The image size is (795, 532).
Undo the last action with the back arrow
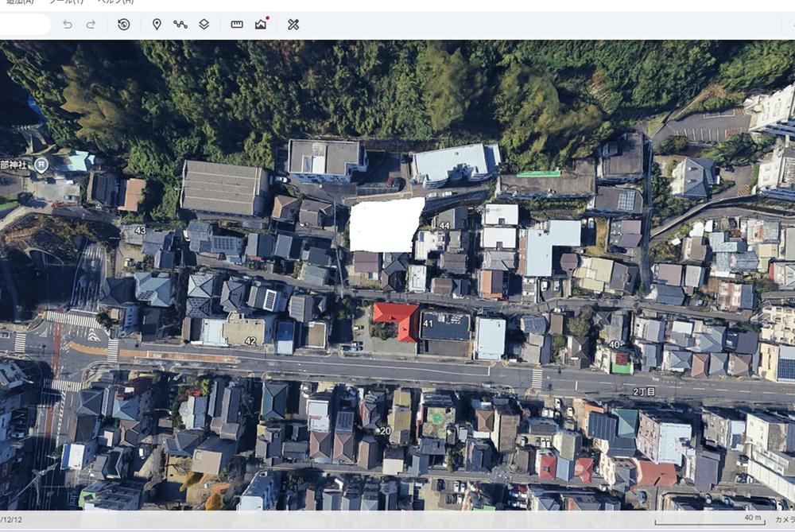pyautogui.click(x=68, y=25)
